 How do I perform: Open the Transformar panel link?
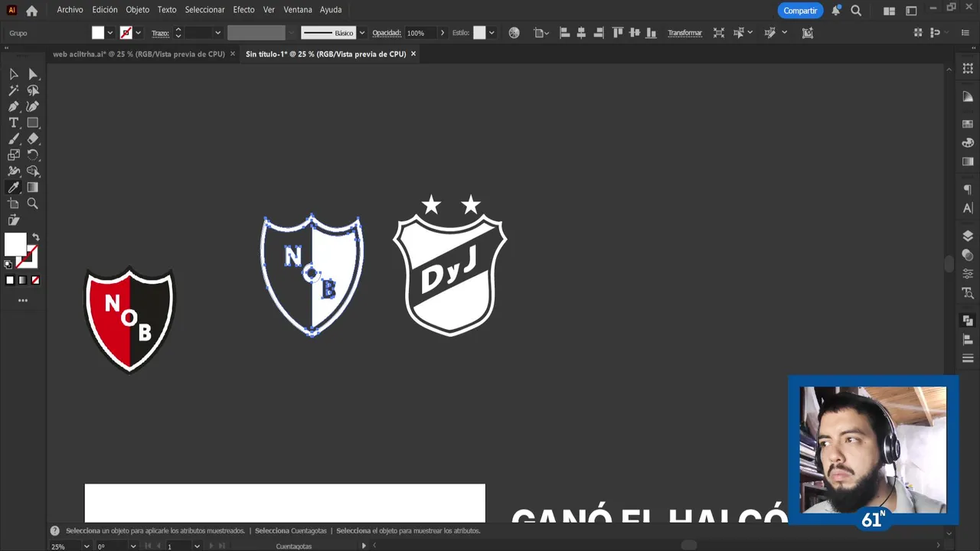point(684,33)
